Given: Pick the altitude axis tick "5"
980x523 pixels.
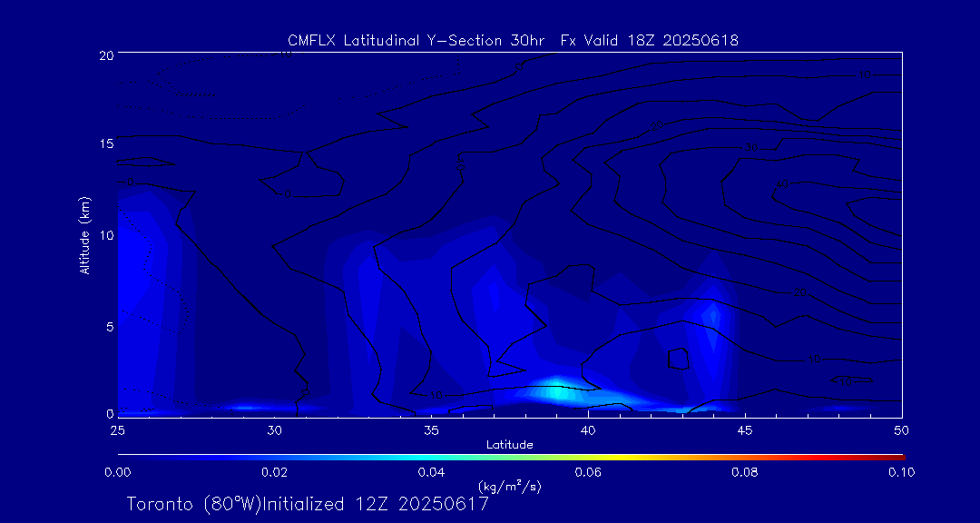Looking at the screenshot, I should click(110, 327).
